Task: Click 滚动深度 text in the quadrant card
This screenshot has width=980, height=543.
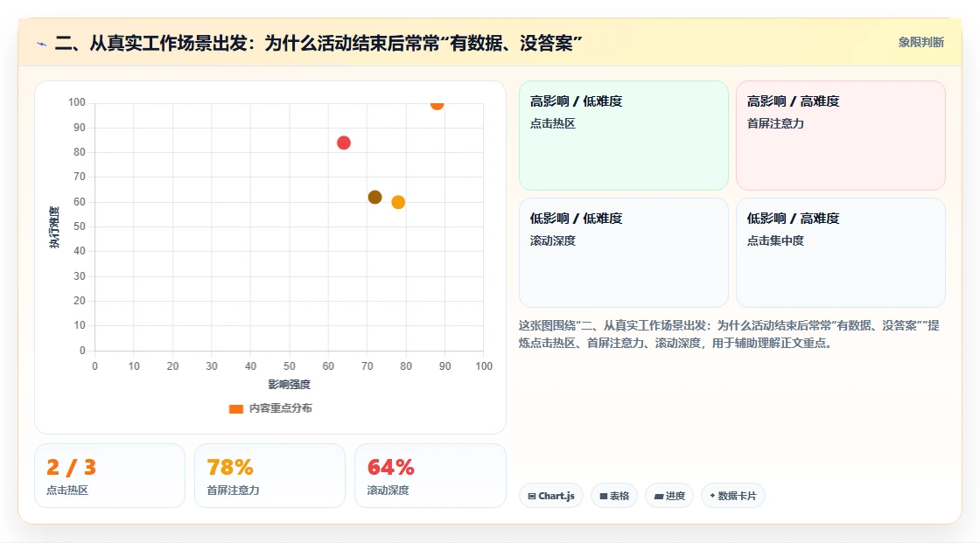Action: 552,240
